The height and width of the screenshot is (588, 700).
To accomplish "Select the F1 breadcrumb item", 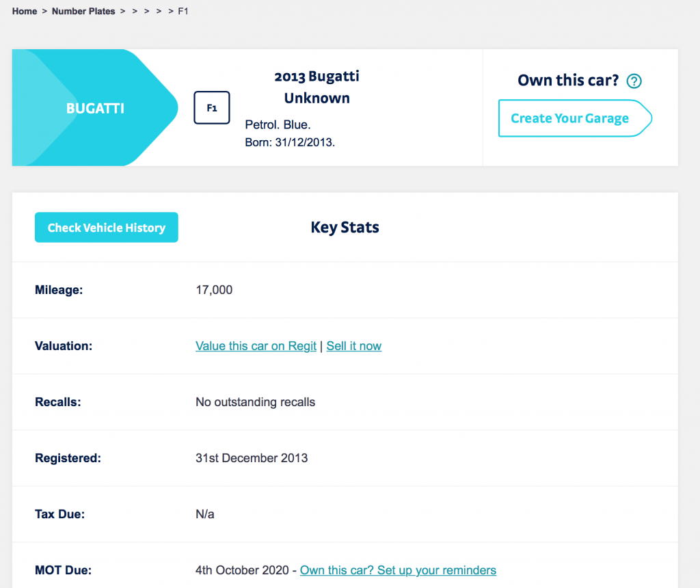I will [183, 11].
